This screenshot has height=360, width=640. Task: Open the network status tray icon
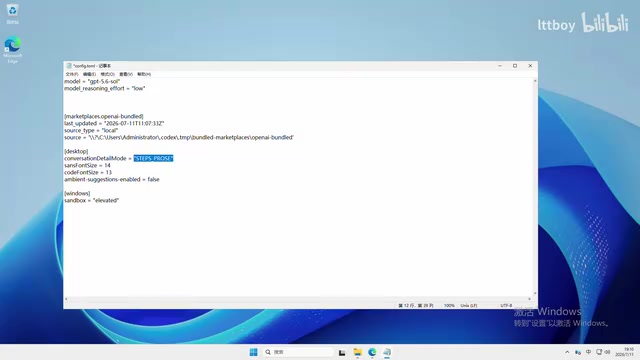(x=599, y=352)
